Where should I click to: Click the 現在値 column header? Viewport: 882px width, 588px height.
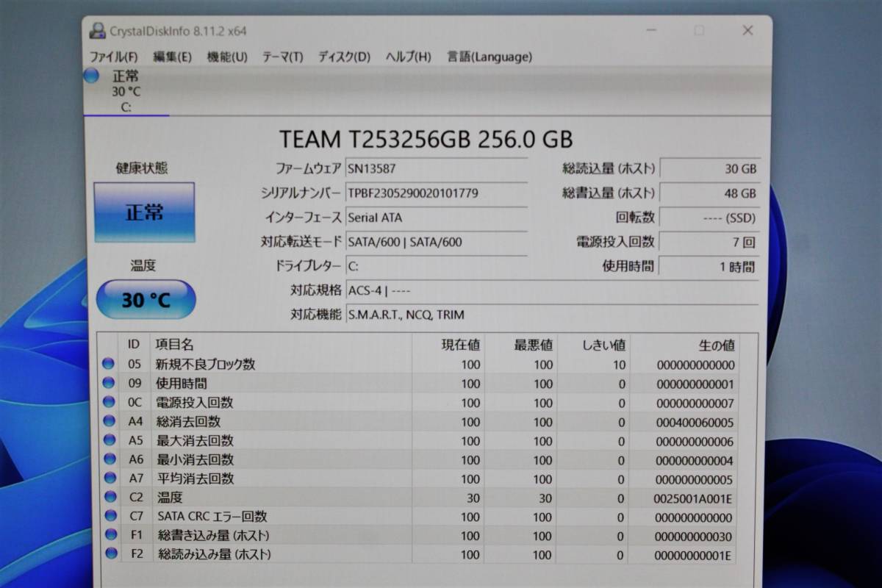[448, 344]
